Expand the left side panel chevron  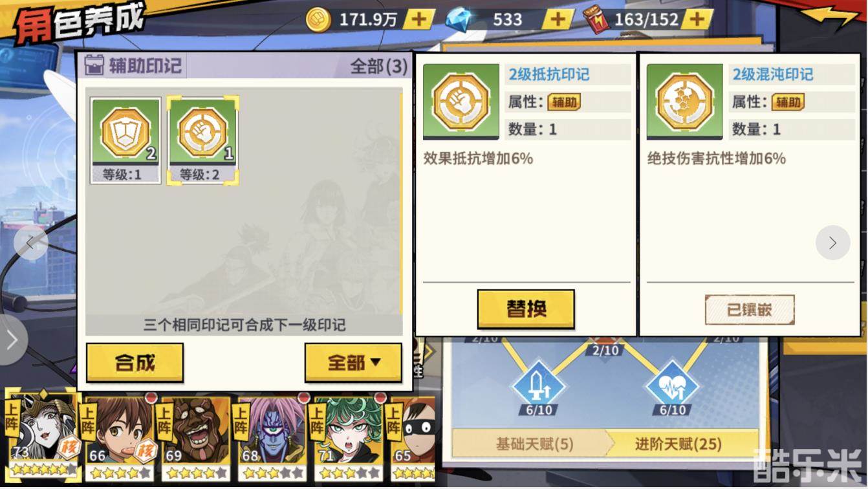tap(12, 340)
